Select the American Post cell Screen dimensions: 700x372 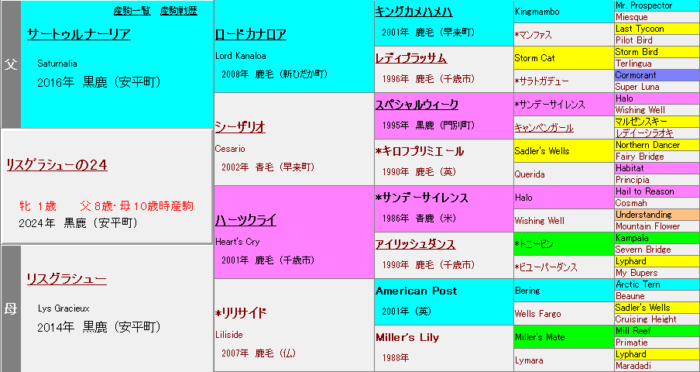coord(444,302)
